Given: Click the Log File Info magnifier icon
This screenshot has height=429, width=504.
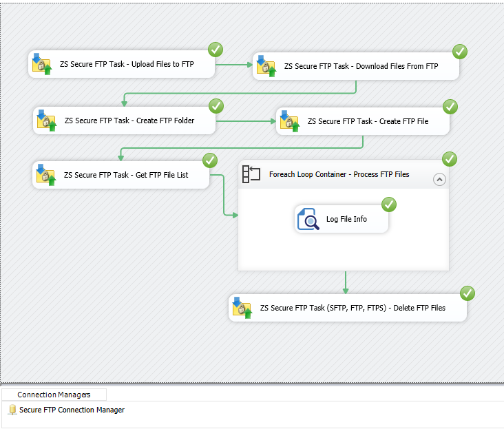Looking at the screenshot, I should click(x=308, y=219).
